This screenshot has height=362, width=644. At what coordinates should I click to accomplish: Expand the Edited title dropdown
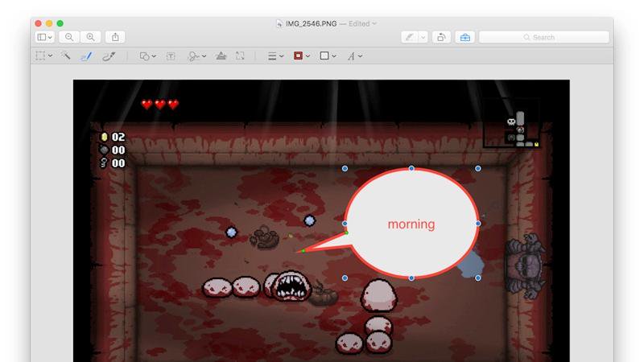(x=363, y=24)
